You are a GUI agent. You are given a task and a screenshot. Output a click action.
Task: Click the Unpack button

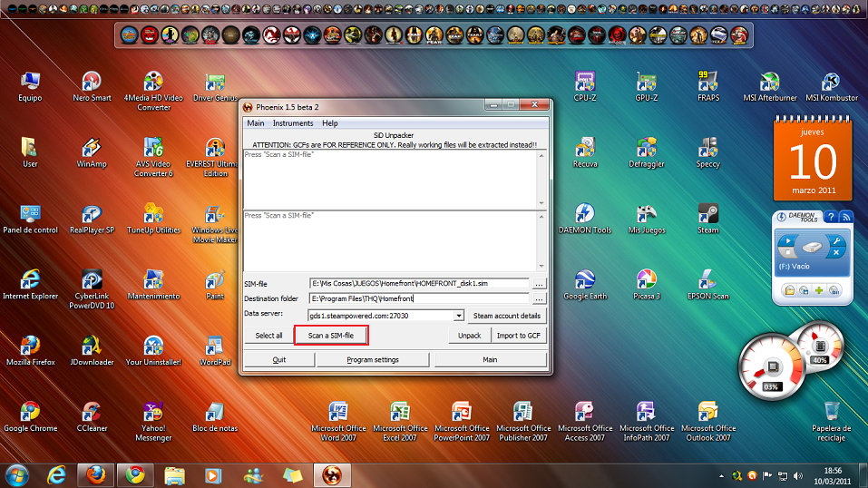click(470, 335)
